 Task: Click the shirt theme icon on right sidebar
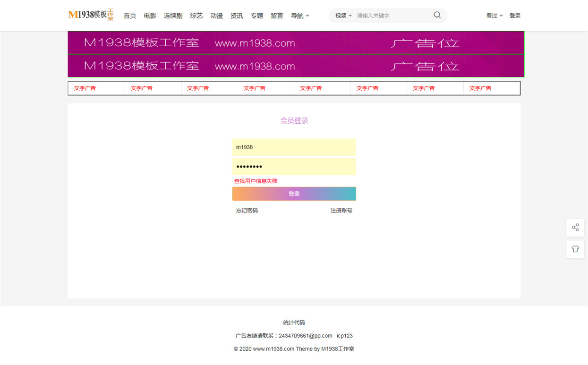pyautogui.click(x=575, y=249)
